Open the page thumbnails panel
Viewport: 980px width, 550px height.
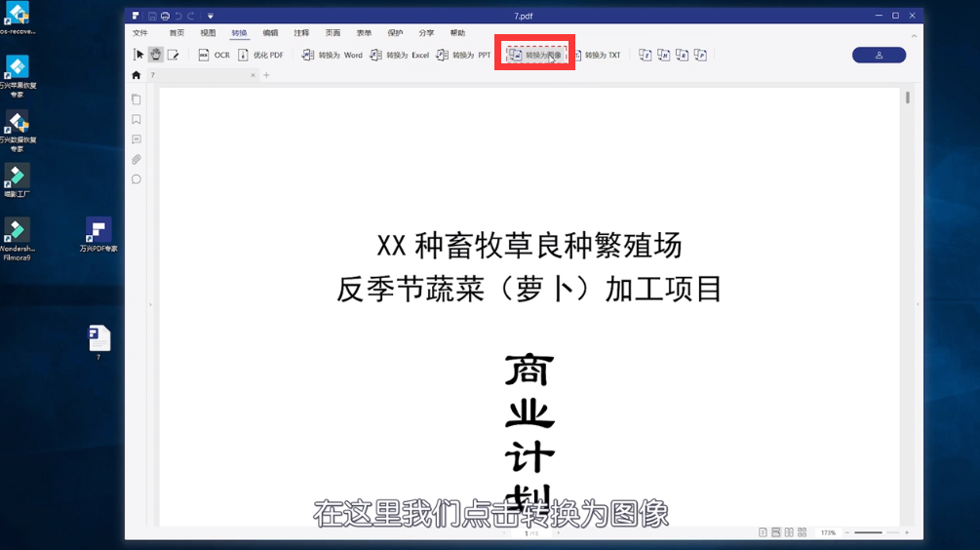click(x=137, y=99)
